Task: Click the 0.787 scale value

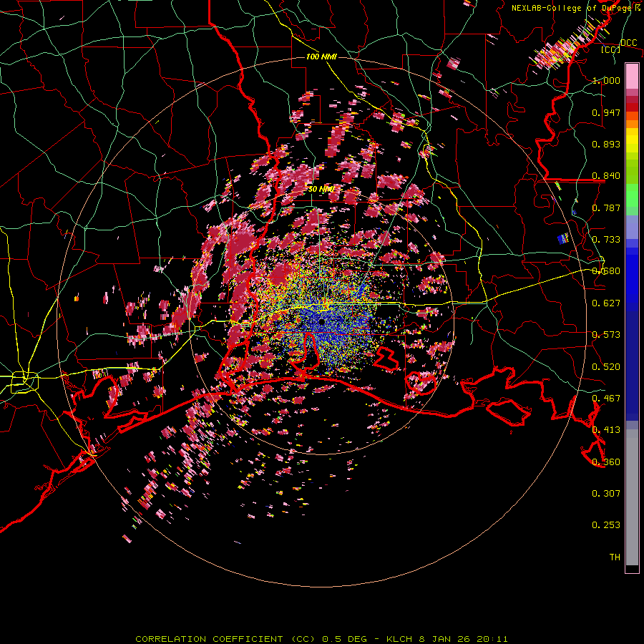Action: (606, 208)
